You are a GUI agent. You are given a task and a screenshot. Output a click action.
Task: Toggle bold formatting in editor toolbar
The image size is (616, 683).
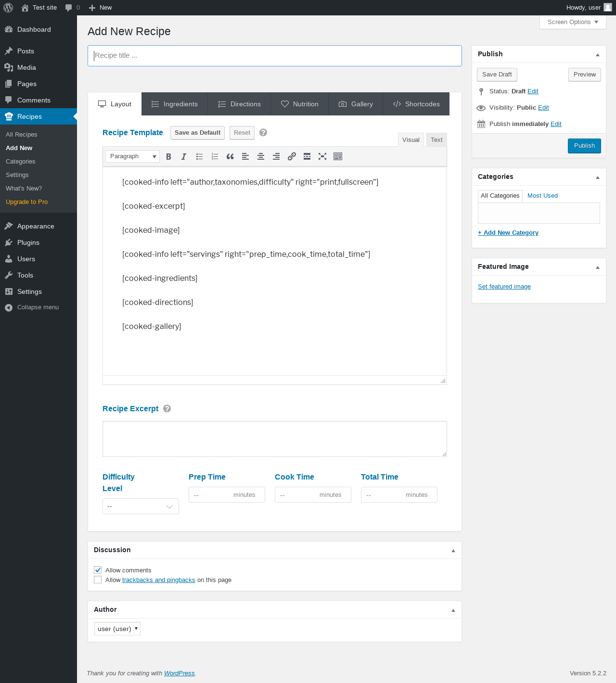168,156
